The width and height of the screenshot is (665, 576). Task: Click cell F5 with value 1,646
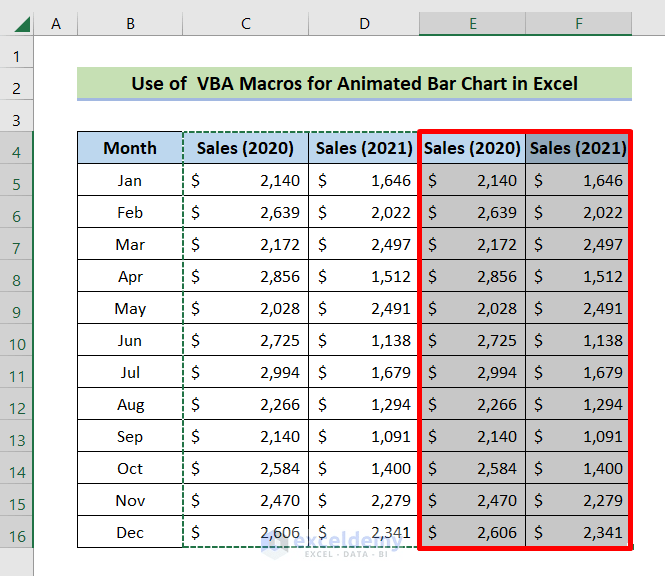click(578, 180)
